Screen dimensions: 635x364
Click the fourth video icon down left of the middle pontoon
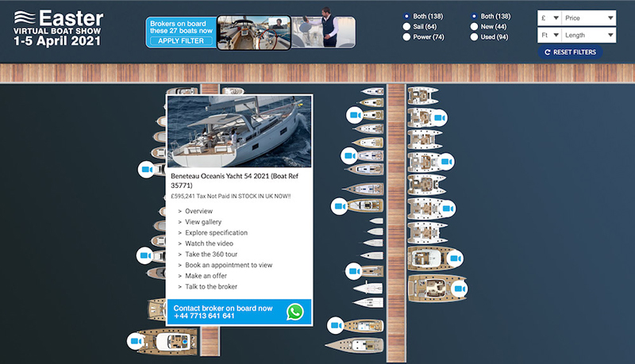coord(354,271)
